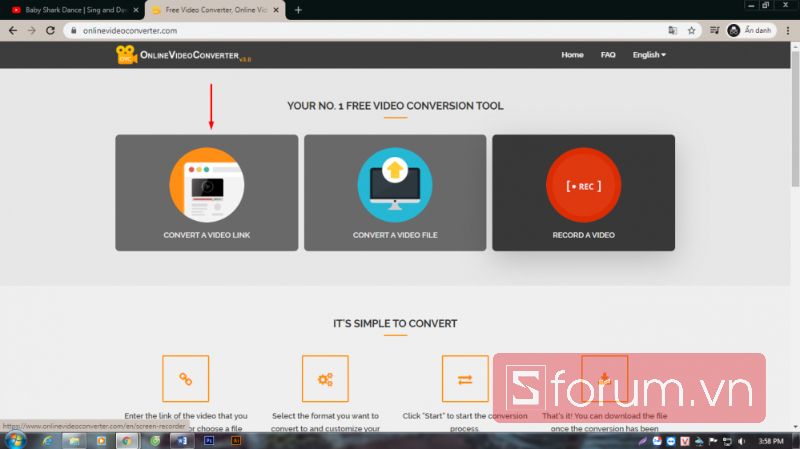The image size is (800, 449).
Task: Click the red REC circle icon
Action: pyautogui.click(x=583, y=185)
